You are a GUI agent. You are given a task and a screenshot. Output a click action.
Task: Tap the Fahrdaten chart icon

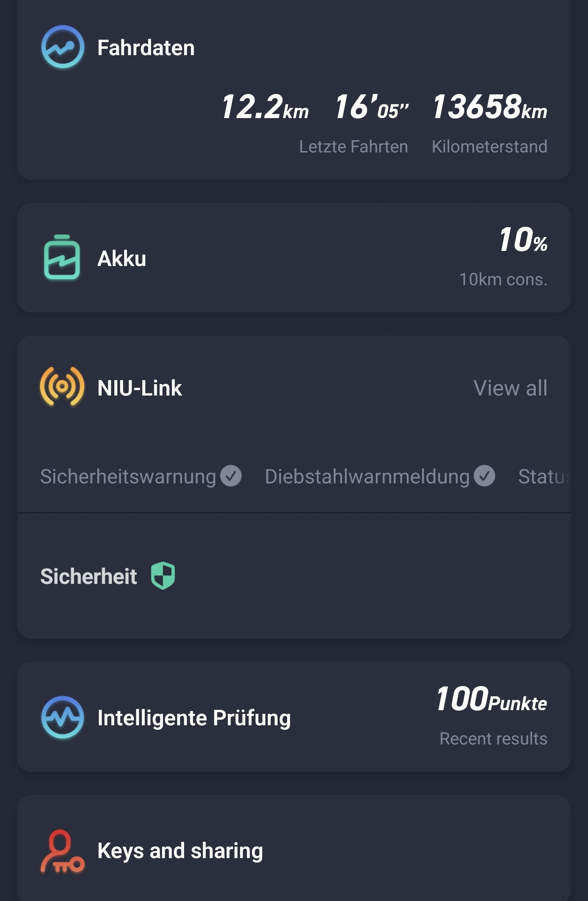click(x=63, y=47)
